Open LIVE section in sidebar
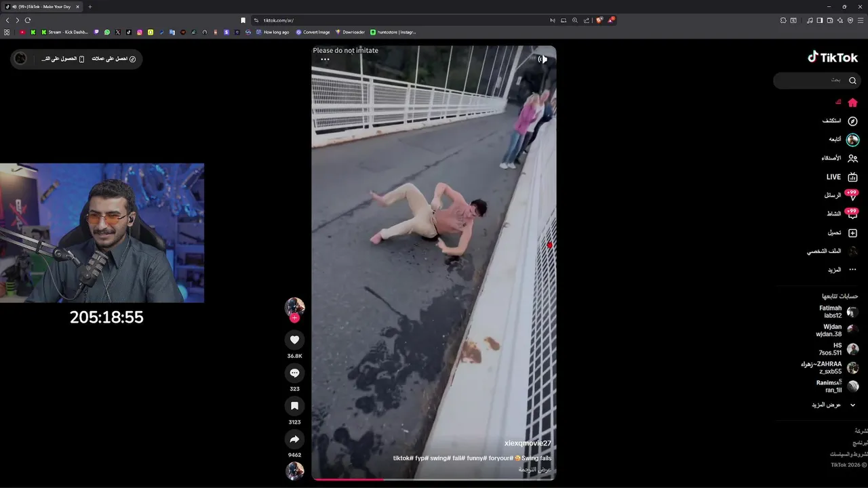The height and width of the screenshot is (488, 868). coord(842,177)
